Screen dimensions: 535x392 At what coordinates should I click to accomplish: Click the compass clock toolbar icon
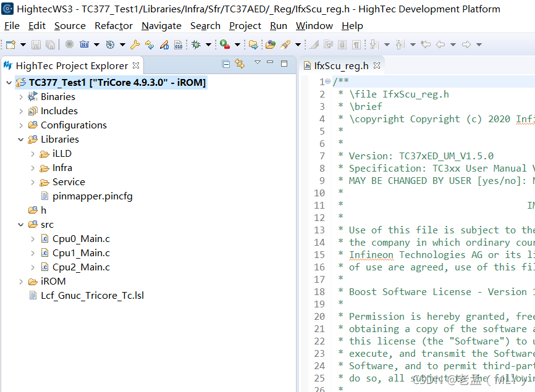click(110, 44)
